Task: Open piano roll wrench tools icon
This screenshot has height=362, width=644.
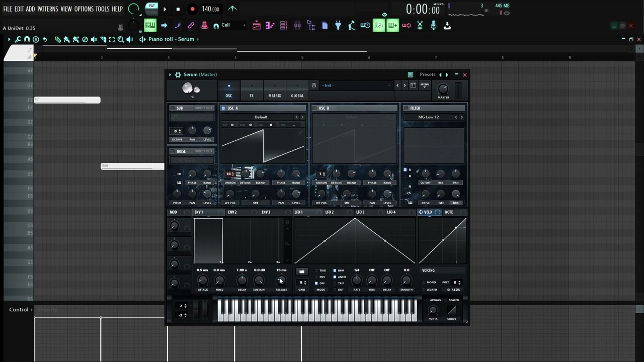Action: pyautogui.click(x=18, y=39)
